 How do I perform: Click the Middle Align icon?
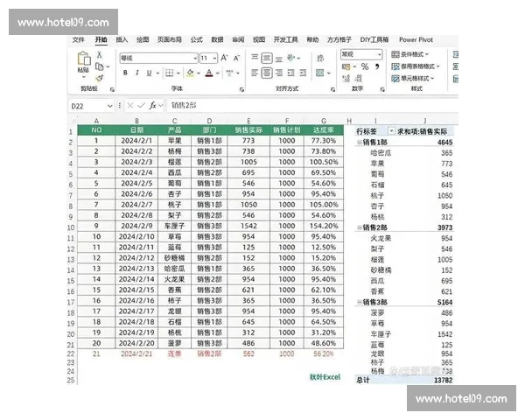click(x=267, y=58)
